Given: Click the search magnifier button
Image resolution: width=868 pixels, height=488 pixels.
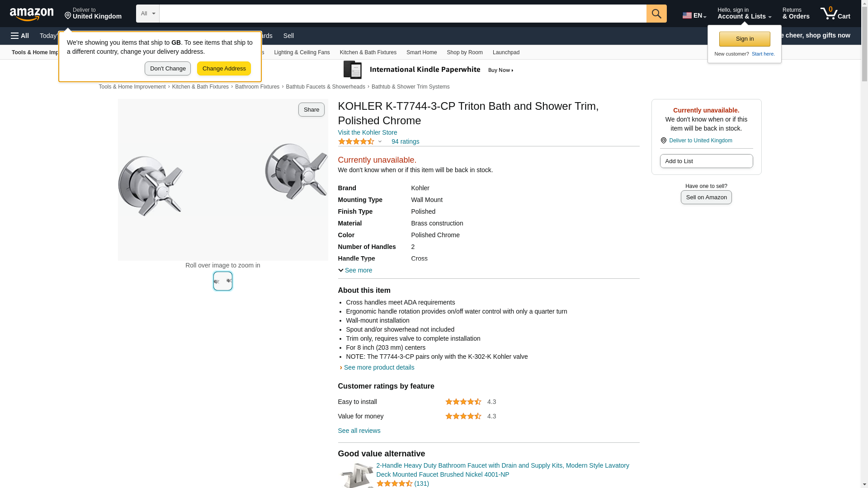Looking at the screenshot, I should pos(656,14).
